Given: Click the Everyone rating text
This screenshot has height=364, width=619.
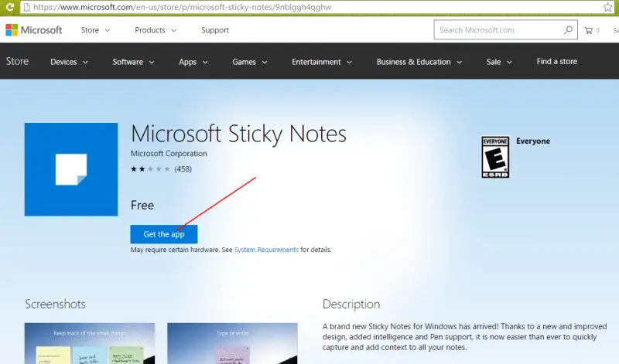Looking at the screenshot, I should point(533,141).
